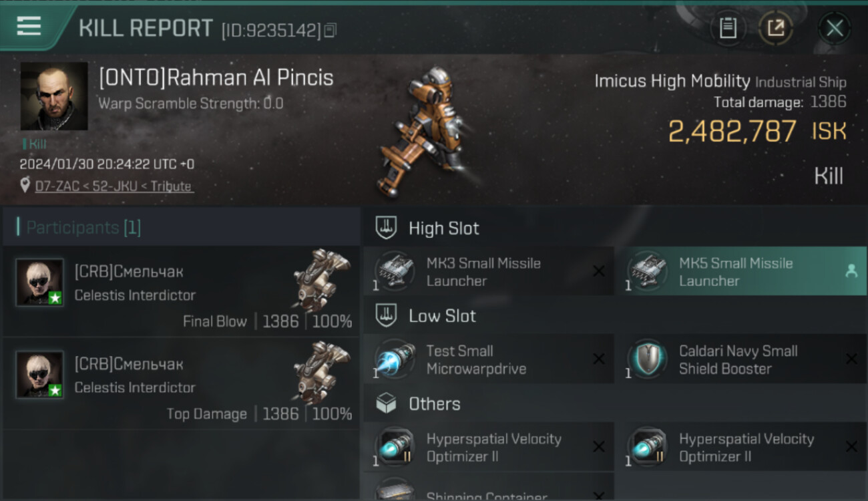Close the kill report window
The image size is (868, 501).
click(834, 28)
